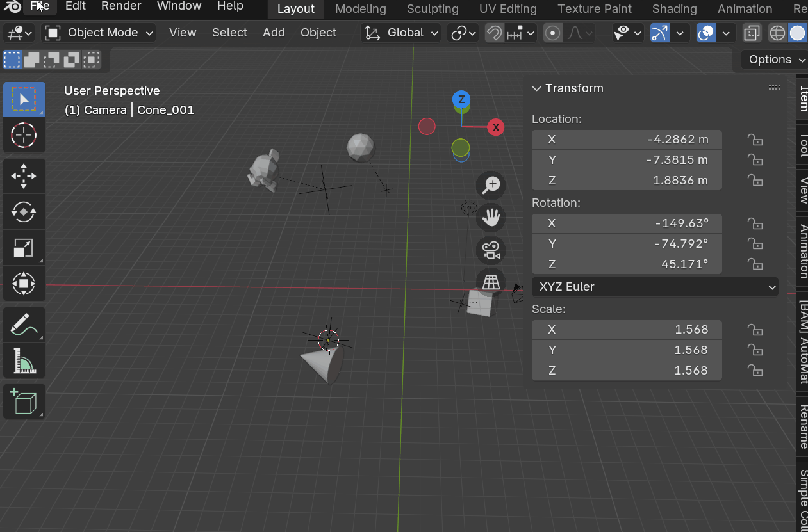Activate the 3D Cursor tool
The image size is (808, 532).
(x=24, y=135)
